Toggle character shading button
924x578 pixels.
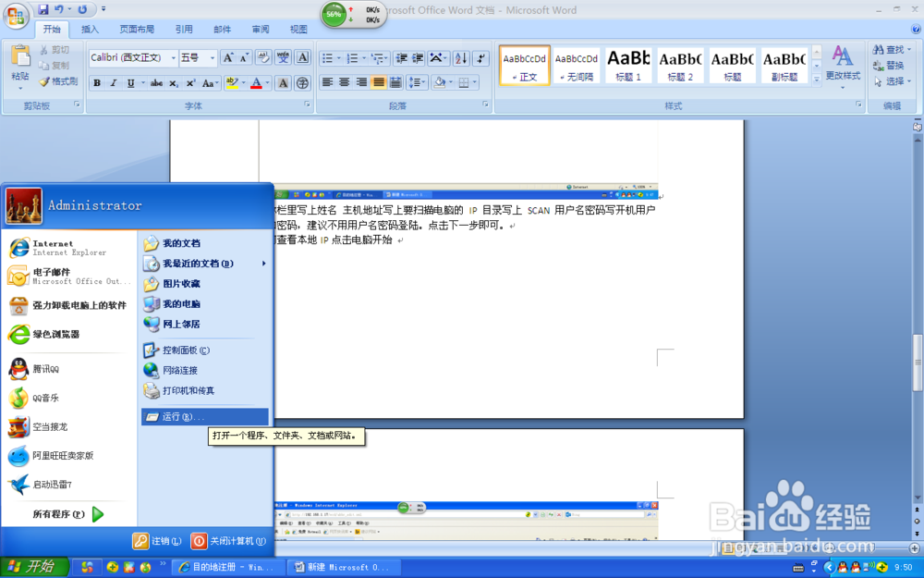[284, 83]
